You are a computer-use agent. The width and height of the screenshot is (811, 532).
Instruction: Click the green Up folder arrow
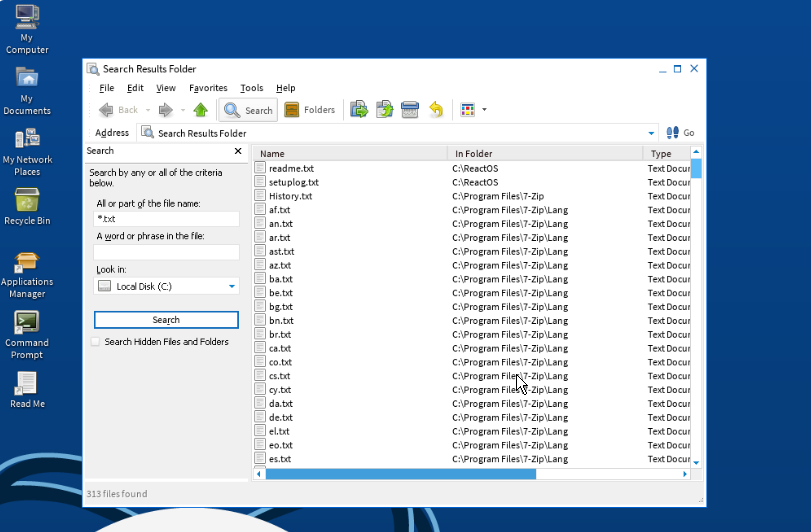201,110
